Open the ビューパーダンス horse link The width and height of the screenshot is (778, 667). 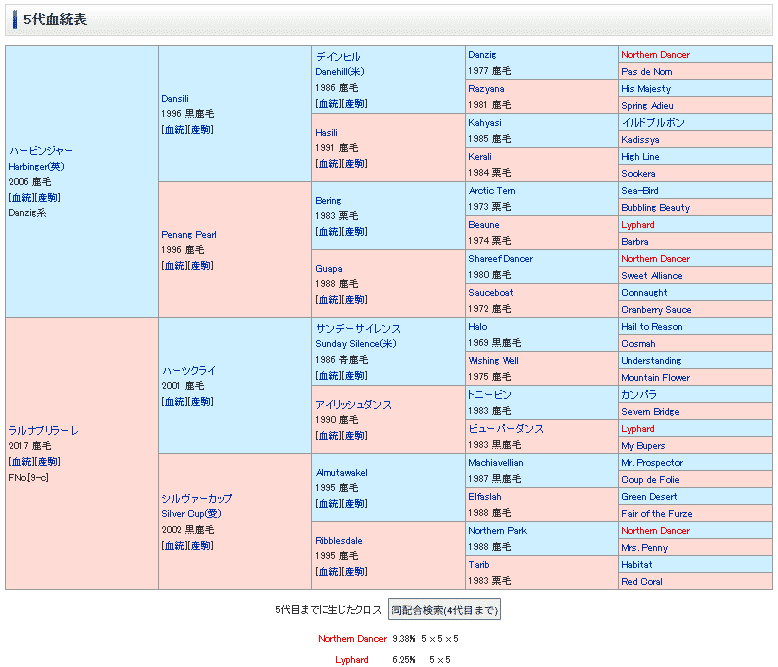click(x=506, y=428)
